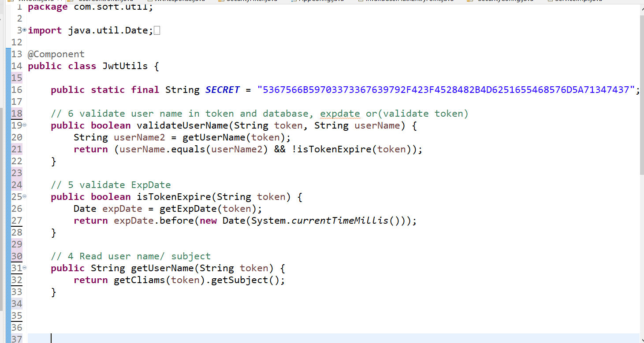Collapse the validateUserName method at line 19
Image resolution: width=644 pixels, height=343 pixels.
pyautogui.click(x=24, y=125)
